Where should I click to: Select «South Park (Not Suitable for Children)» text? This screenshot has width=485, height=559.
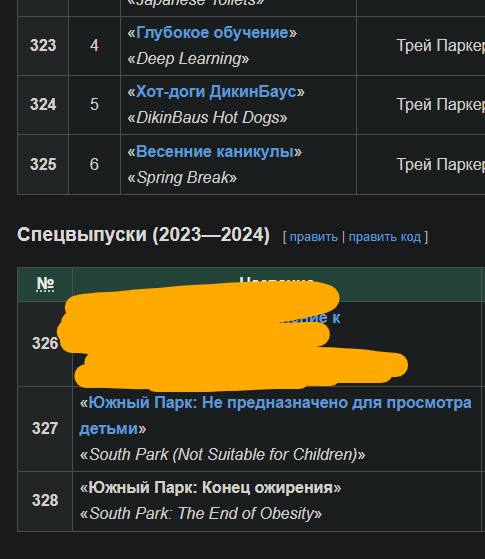[223, 455]
